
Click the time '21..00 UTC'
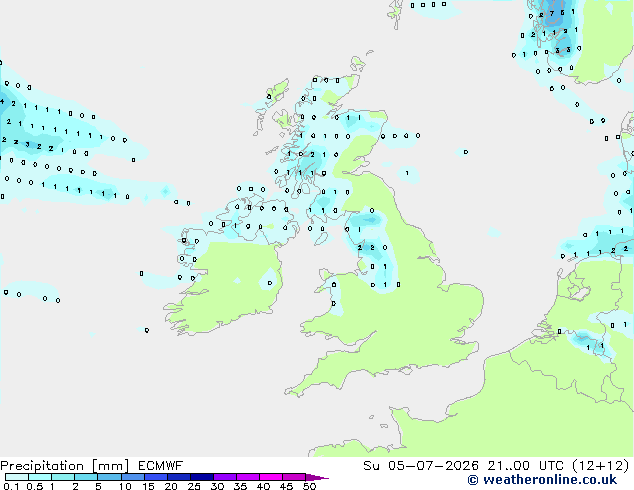pyautogui.click(x=526, y=466)
